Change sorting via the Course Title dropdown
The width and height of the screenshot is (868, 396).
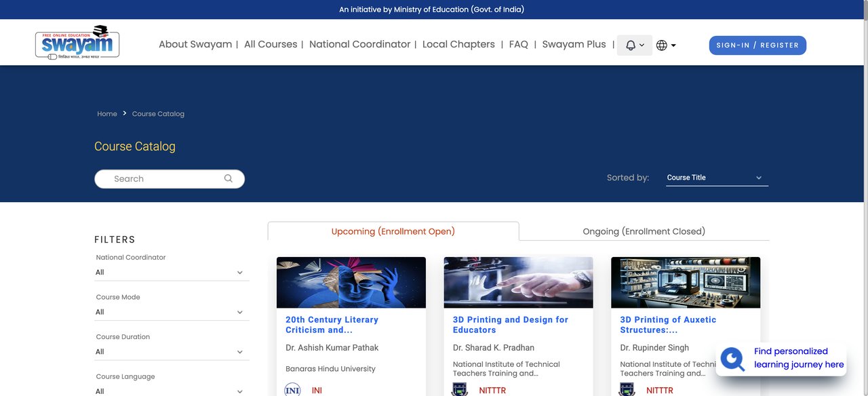716,177
